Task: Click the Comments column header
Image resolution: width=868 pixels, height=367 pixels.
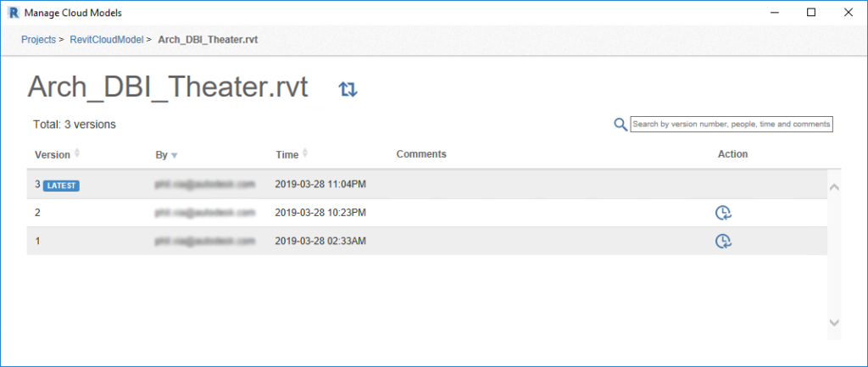Action: tap(421, 154)
